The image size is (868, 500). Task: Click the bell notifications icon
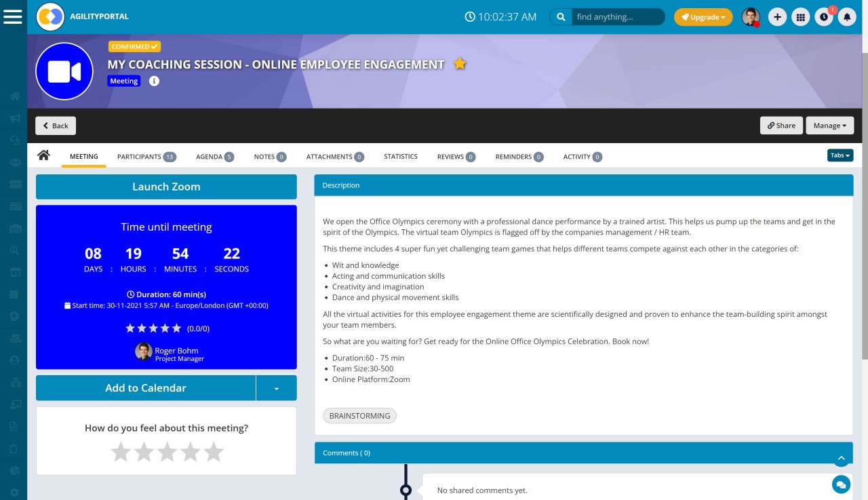846,17
